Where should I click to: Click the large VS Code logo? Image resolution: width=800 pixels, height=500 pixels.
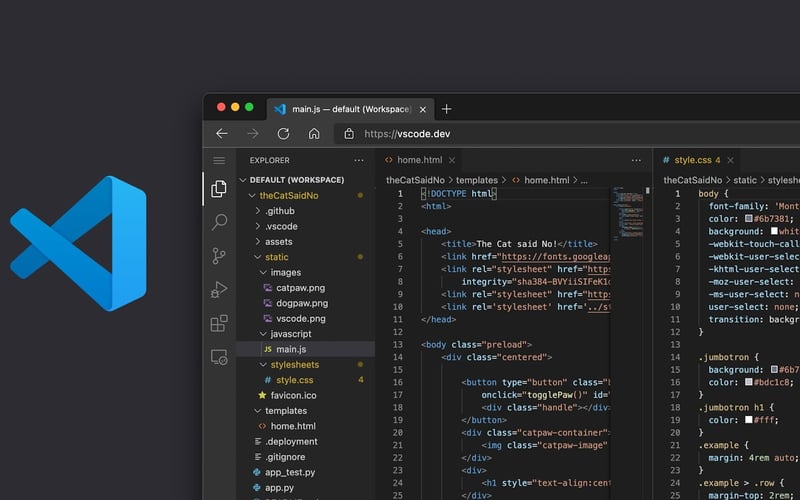tap(79, 243)
